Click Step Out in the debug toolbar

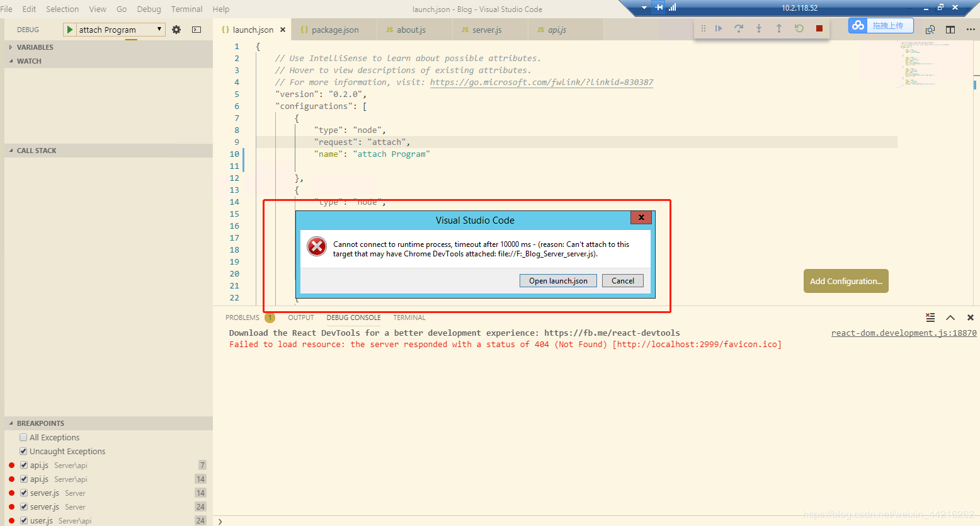tap(779, 28)
